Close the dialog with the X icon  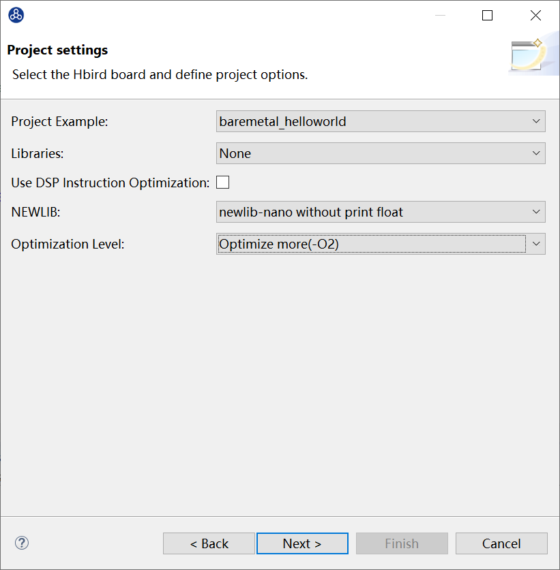coord(536,15)
